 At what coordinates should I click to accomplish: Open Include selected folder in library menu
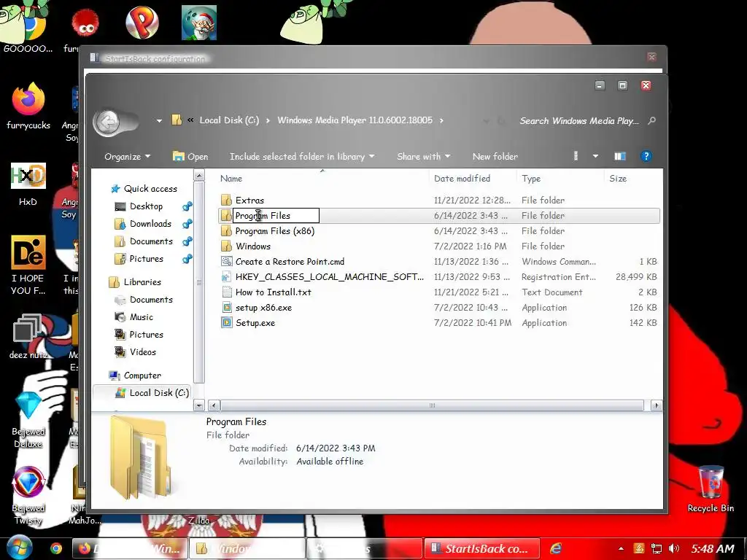[x=302, y=157]
